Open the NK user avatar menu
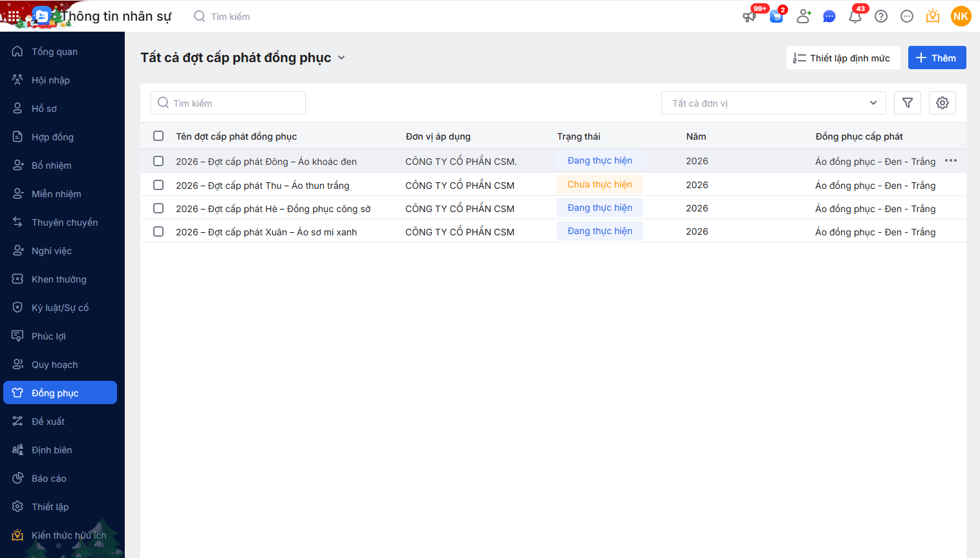 click(x=961, y=16)
